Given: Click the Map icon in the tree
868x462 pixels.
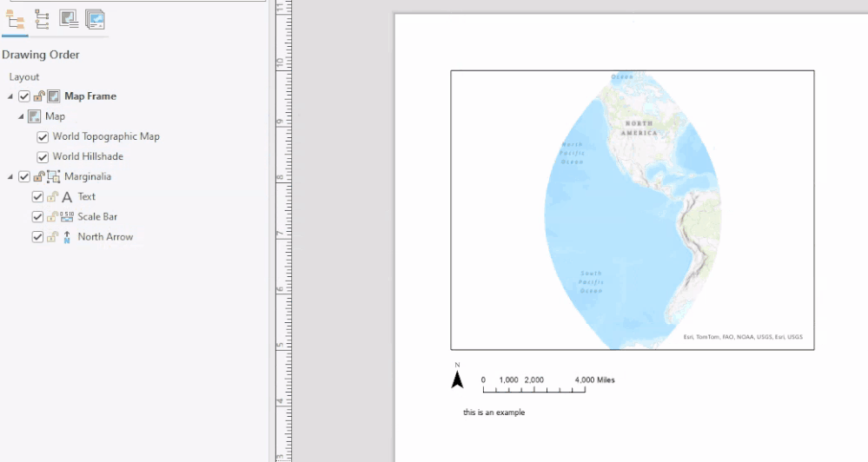Looking at the screenshot, I should pos(35,116).
